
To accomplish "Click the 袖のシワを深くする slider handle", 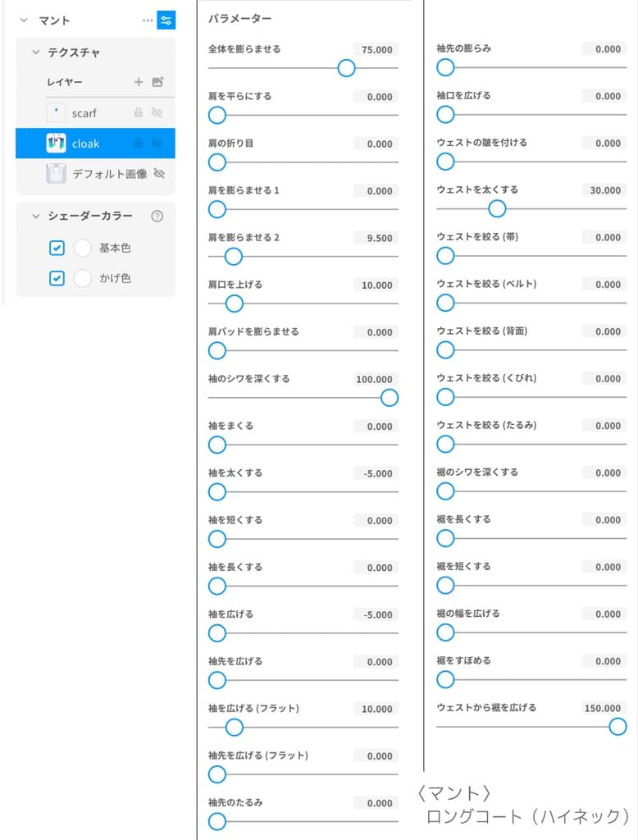I will pyautogui.click(x=390, y=398).
